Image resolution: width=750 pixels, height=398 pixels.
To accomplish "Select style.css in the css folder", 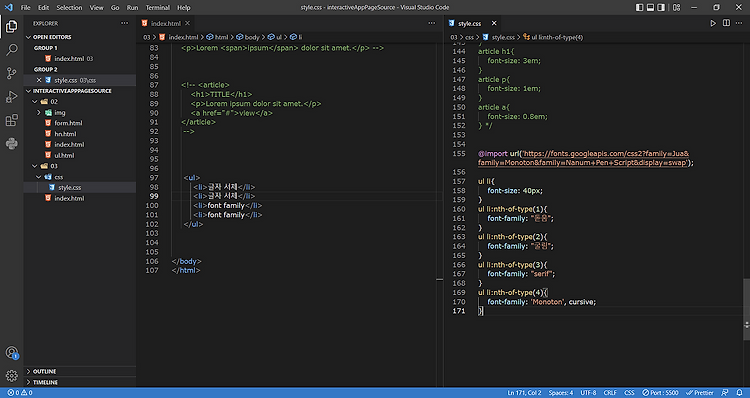I will click(x=69, y=188).
